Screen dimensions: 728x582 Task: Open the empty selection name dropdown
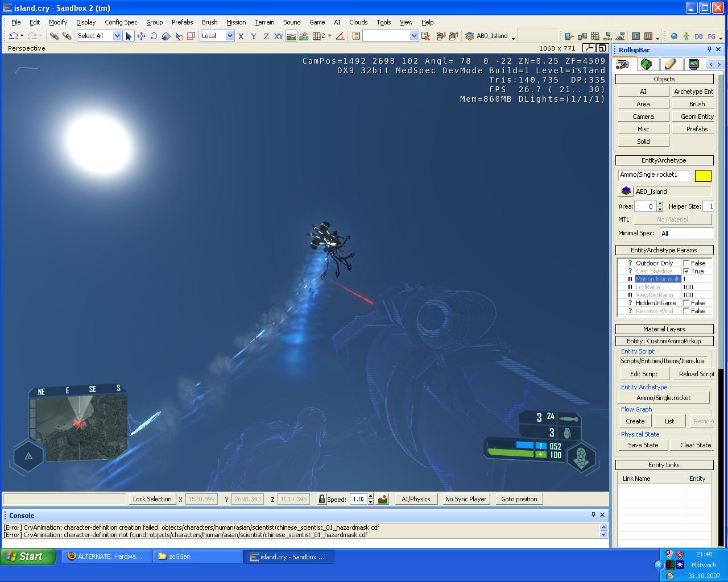click(414, 36)
